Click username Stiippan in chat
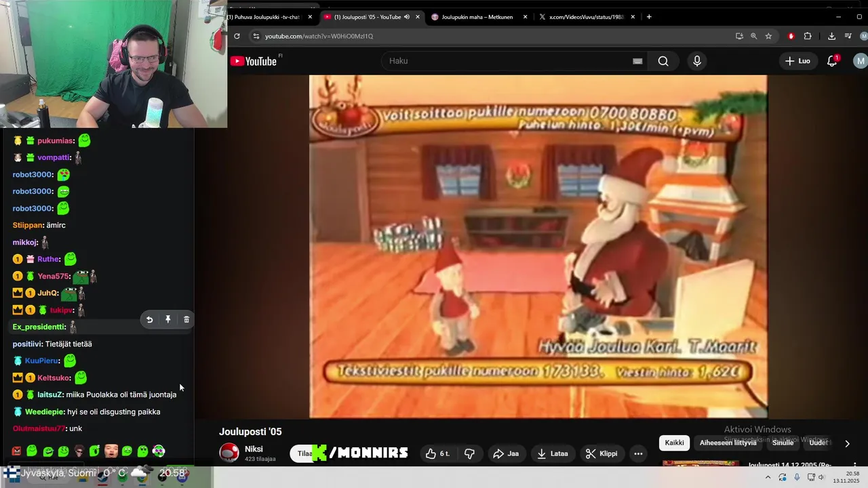The image size is (868, 488). [x=28, y=225]
